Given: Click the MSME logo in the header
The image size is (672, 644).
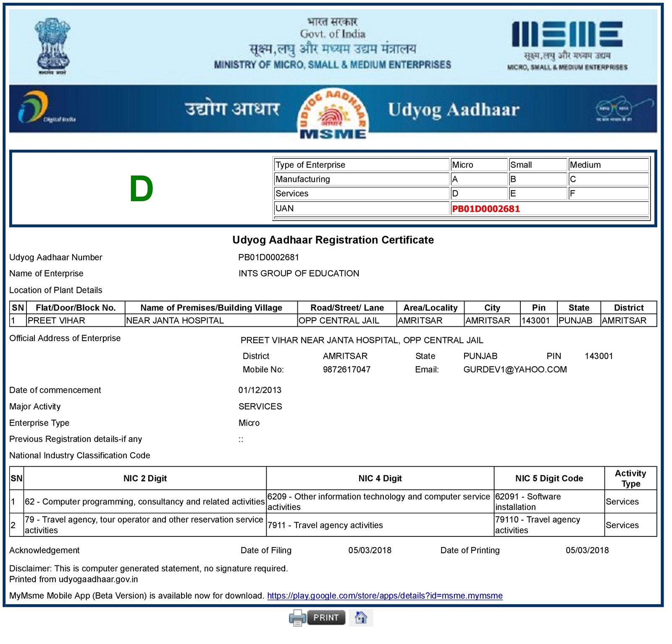Looking at the screenshot, I should click(567, 45).
